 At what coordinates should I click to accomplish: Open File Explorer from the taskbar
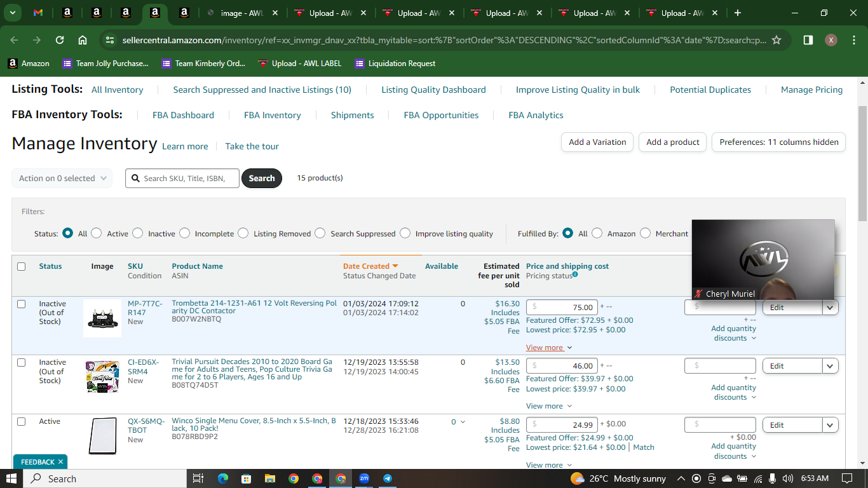[x=269, y=478]
